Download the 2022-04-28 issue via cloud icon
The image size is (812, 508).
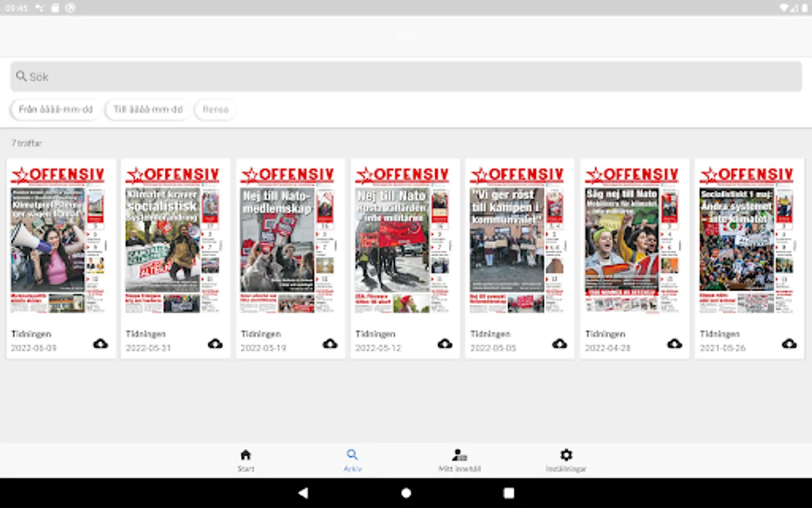[674, 343]
